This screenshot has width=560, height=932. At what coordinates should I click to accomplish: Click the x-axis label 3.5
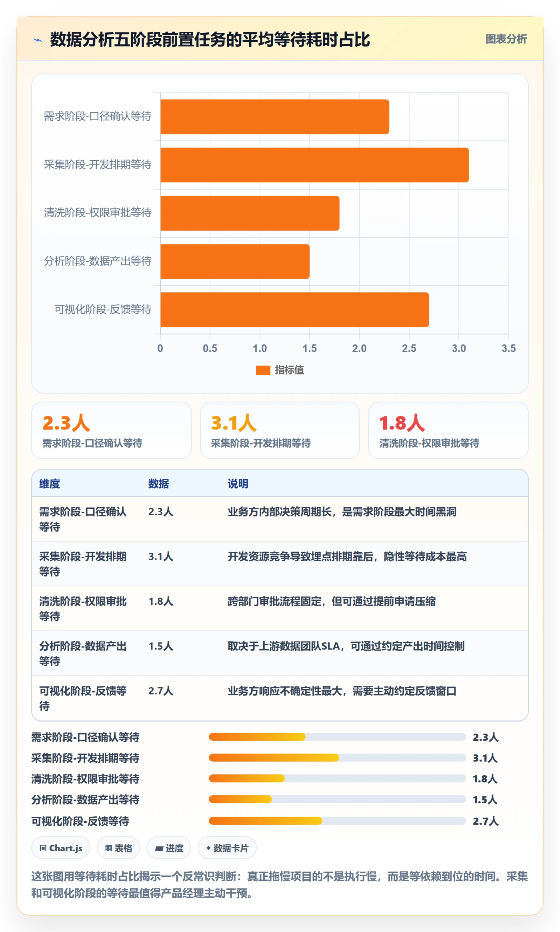click(x=508, y=348)
